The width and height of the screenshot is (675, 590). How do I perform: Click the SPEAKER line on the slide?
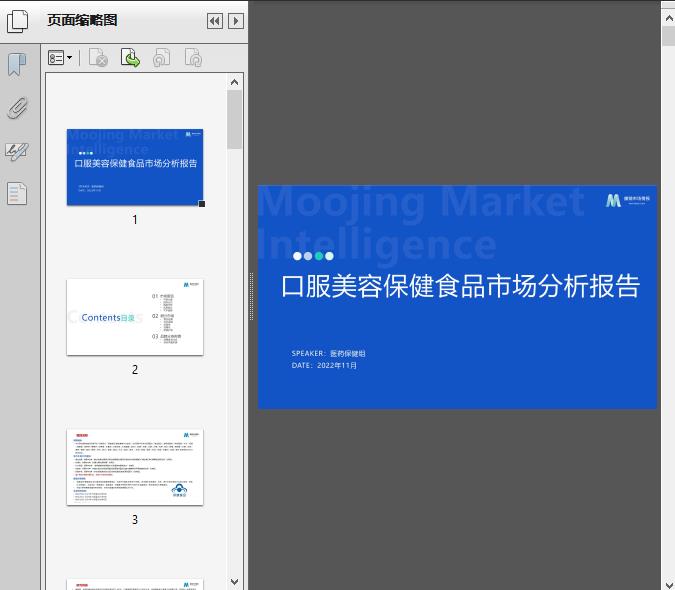(x=328, y=353)
